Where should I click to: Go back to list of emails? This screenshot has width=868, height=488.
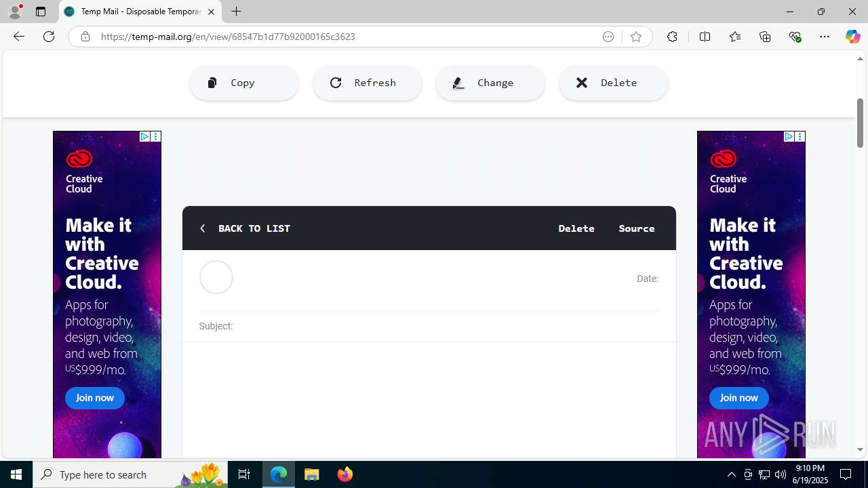[254, 228]
